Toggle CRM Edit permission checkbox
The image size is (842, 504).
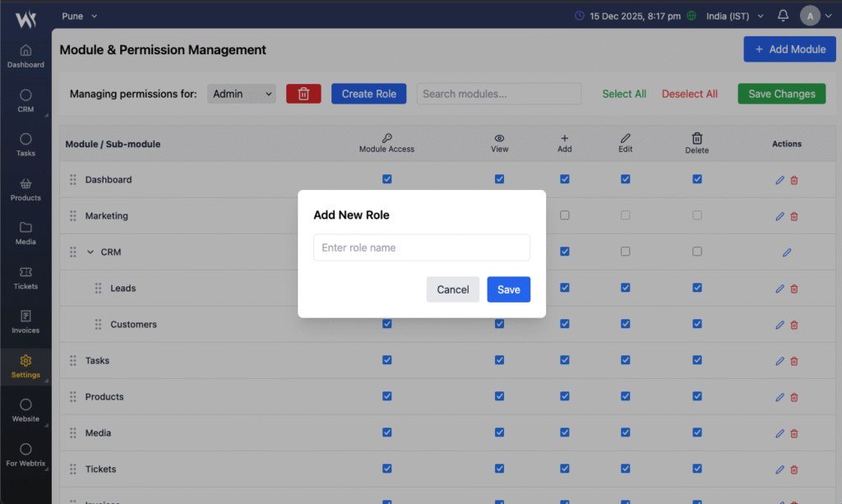point(625,252)
